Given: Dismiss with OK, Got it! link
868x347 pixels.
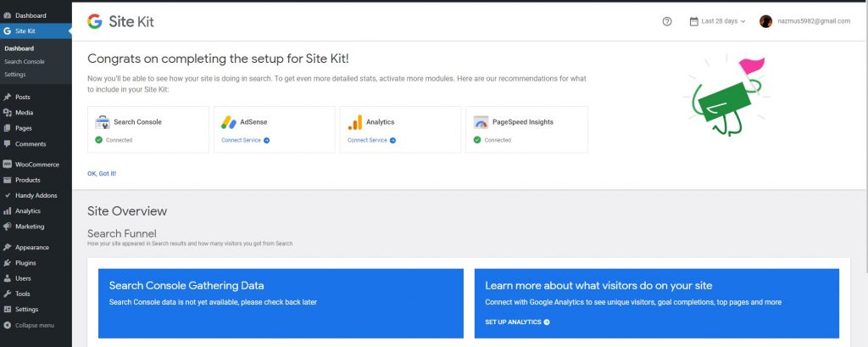Looking at the screenshot, I should 102,173.
